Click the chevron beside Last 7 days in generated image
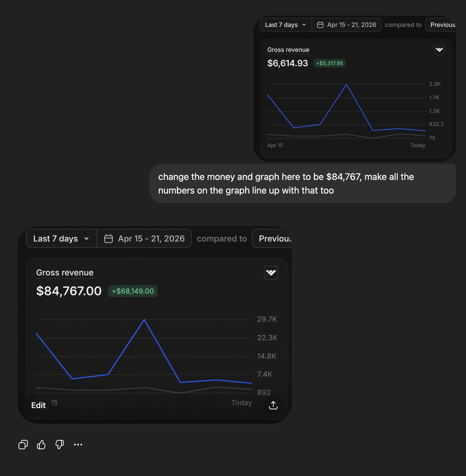Screen dimensions: 466x476 point(87,239)
